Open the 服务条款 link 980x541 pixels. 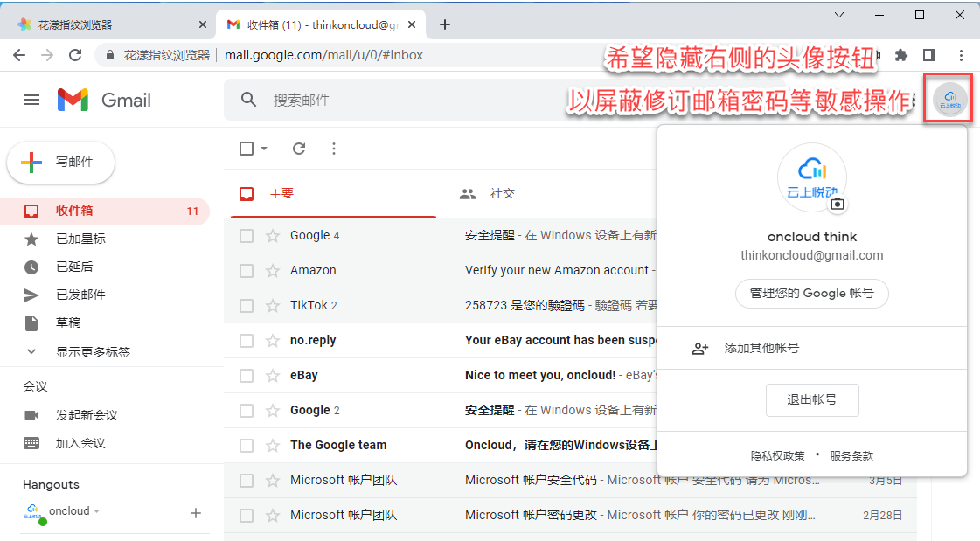pos(851,456)
